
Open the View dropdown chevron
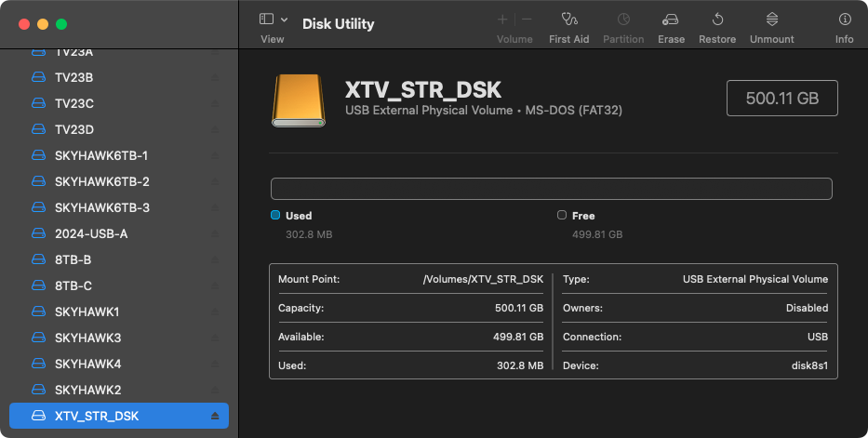point(284,20)
